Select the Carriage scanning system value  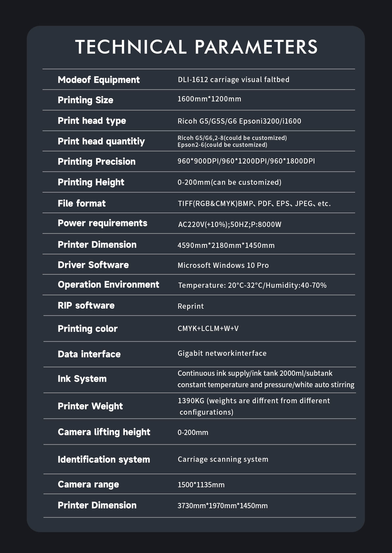click(223, 459)
